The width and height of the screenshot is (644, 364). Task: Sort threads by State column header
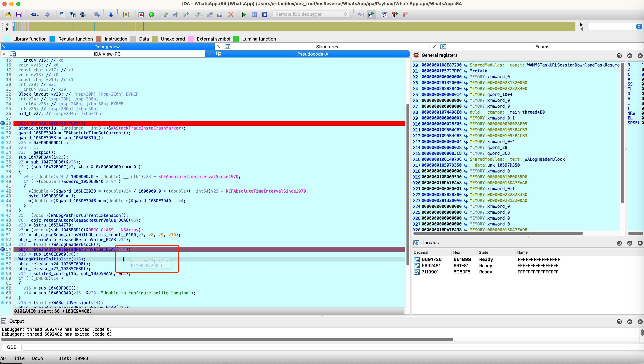coord(483,252)
